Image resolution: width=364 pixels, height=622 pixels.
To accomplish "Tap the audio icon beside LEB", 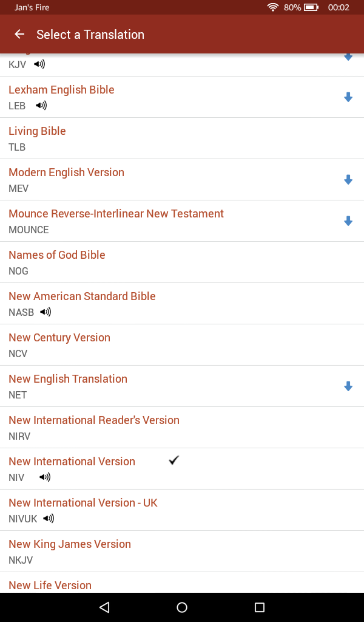I will [x=41, y=106].
